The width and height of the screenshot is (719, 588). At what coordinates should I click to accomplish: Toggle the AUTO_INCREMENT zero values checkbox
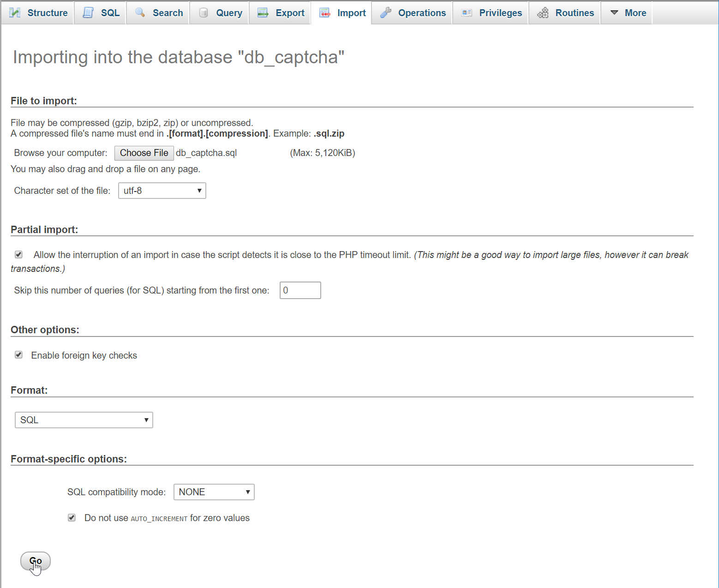pyautogui.click(x=72, y=518)
